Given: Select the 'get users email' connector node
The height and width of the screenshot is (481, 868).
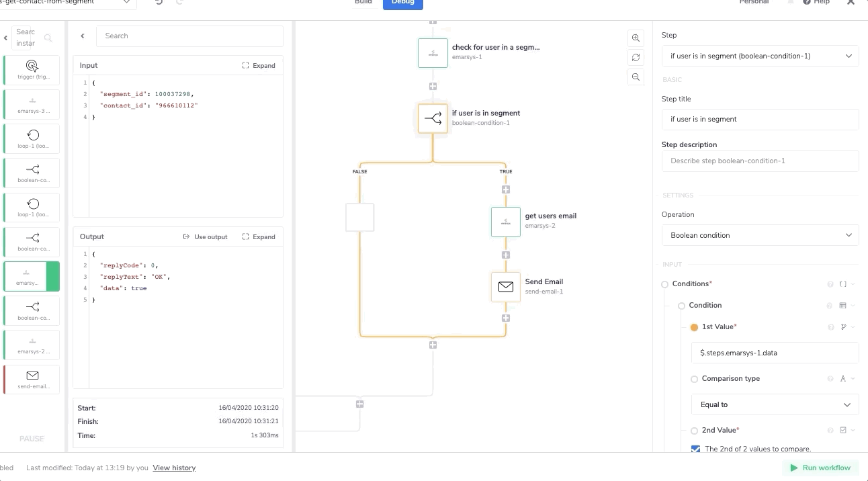Looking at the screenshot, I should pyautogui.click(x=505, y=222).
